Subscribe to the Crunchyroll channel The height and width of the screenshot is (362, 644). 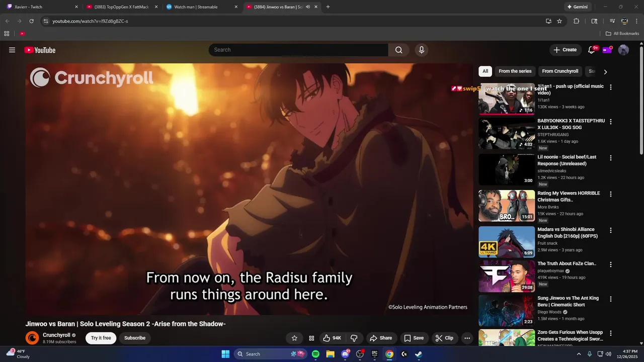(x=135, y=338)
